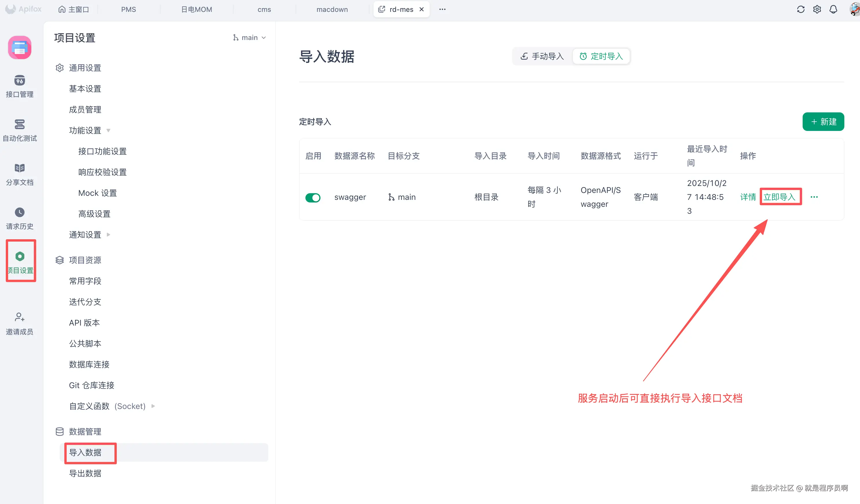Open the 分享文档 sidebar icon
This screenshot has height=504, width=860.
[19, 168]
